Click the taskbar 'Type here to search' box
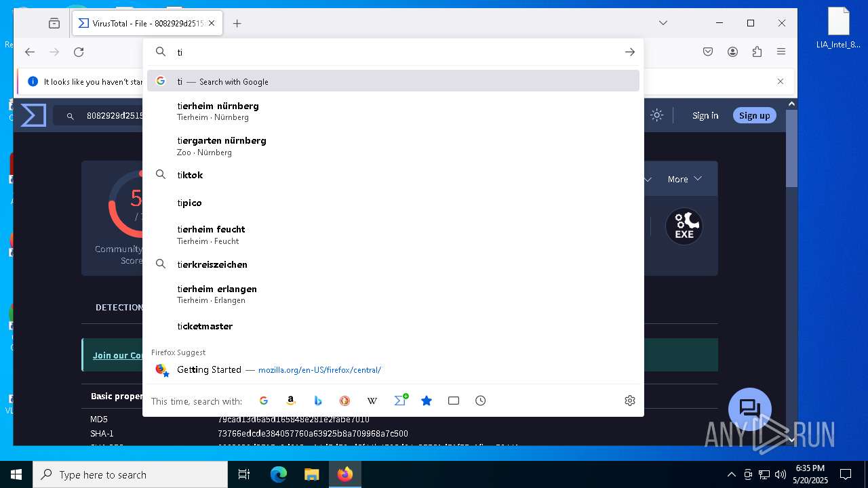The width and height of the screenshot is (868, 488). [x=130, y=474]
